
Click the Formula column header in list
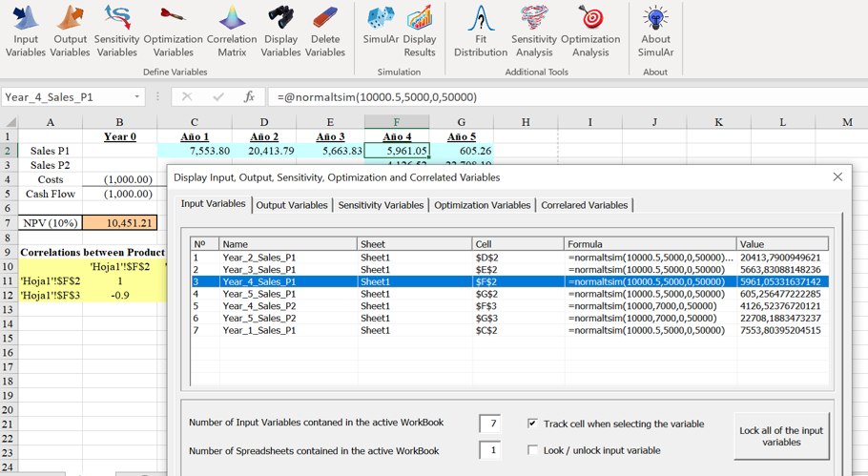[651, 244]
